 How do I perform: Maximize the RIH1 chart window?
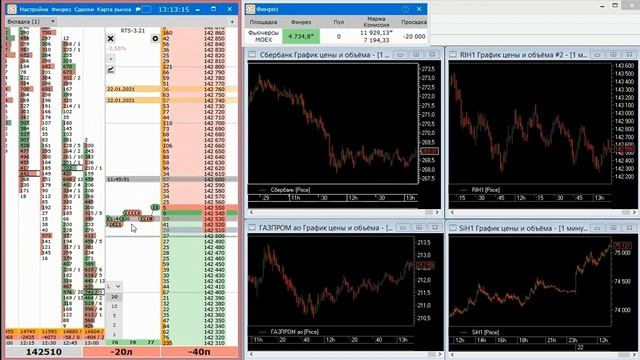pyautogui.click(x=613, y=55)
